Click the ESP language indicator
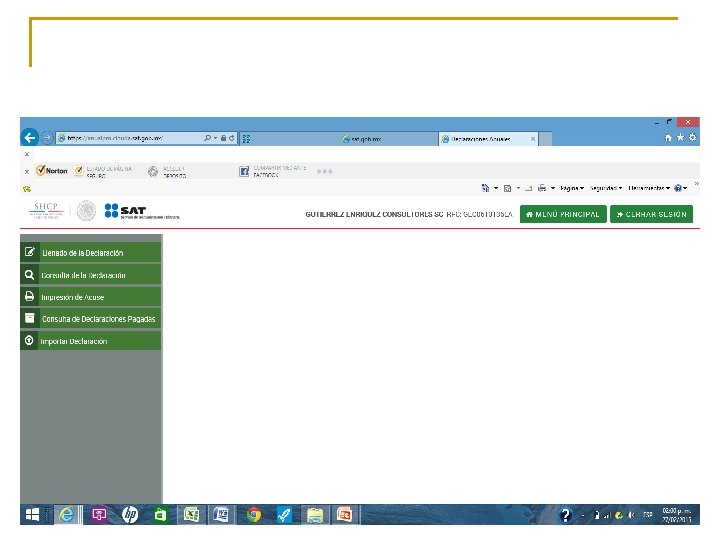This screenshot has width=720, height=540. 648,515
